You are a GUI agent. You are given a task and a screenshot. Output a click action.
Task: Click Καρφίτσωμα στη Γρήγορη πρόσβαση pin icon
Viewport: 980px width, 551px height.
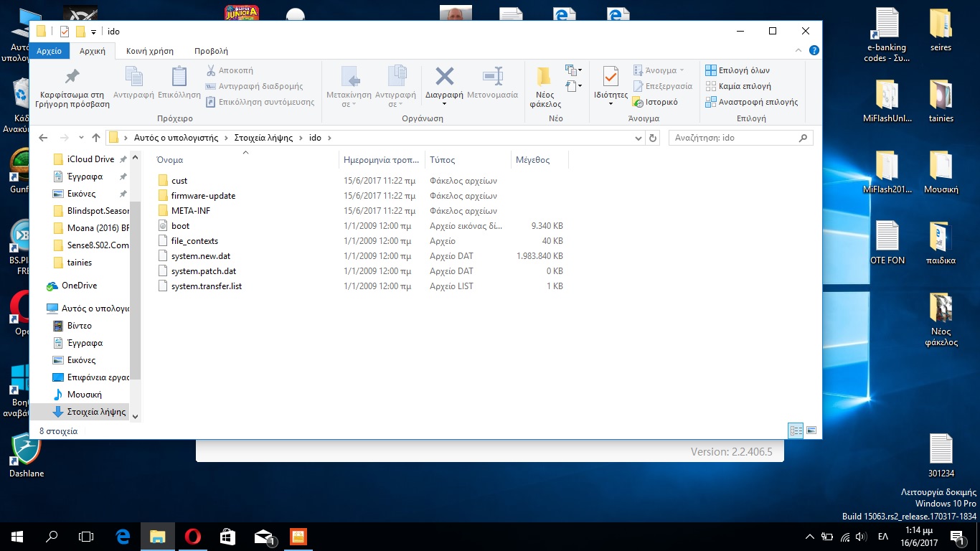(72, 77)
